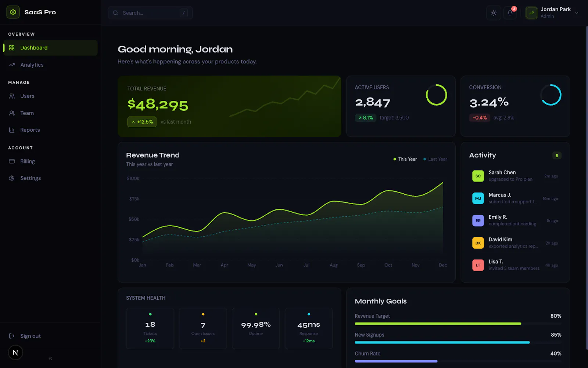
Task: Click the Reports bar chart icon
Action: pos(12,130)
